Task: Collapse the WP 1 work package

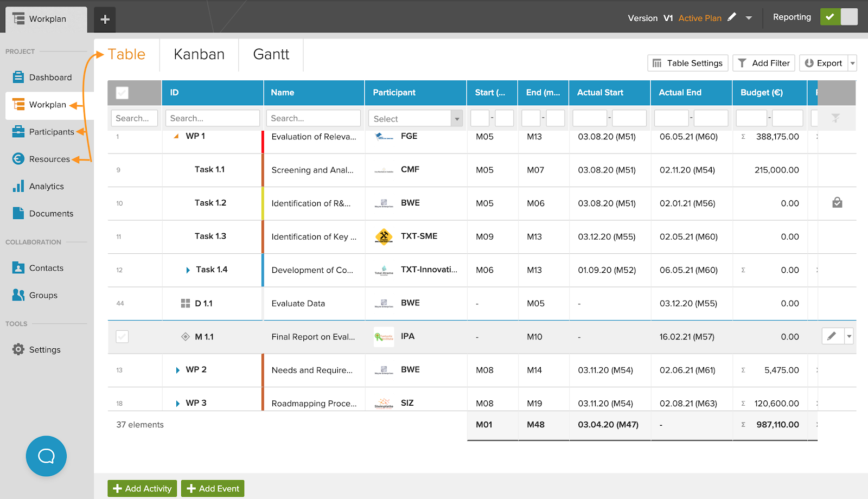Action: pyautogui.click(x=176, y=136)
